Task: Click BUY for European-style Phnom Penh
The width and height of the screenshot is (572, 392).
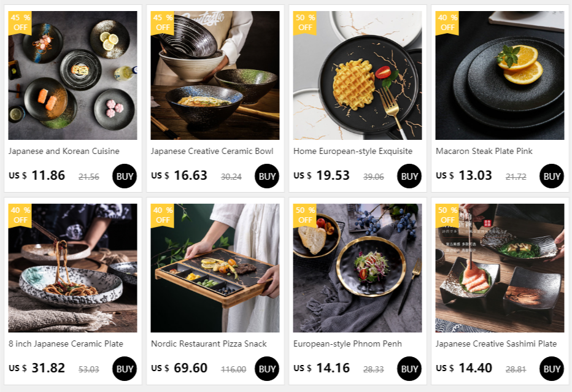Action: [x=409, y=369]
